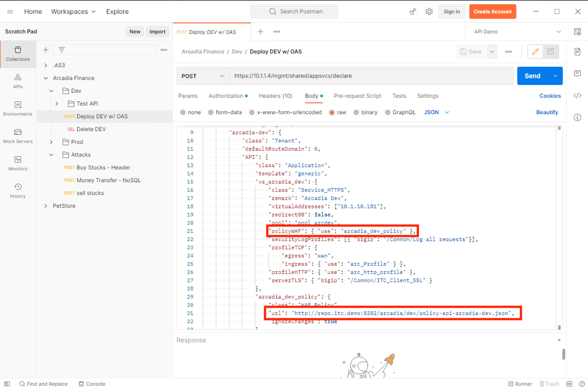Open the Comments icon in the right sidebar
The image size is (588, 389).
[x=578, y=74]
